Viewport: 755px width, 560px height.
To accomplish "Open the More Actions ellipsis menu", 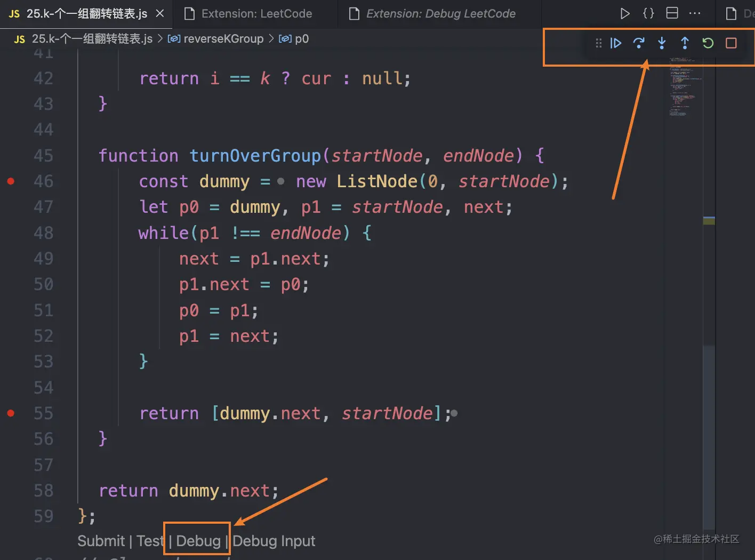I will click(695, 13).
